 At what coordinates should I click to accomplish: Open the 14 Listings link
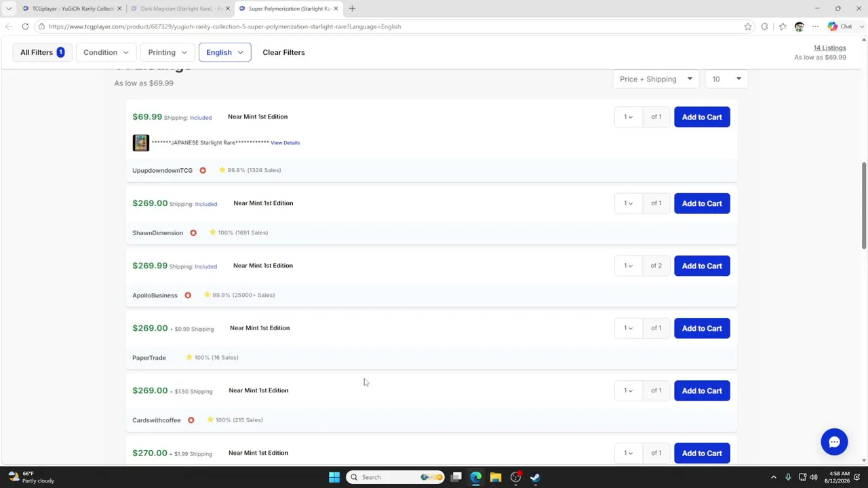(x=829, y=48)
